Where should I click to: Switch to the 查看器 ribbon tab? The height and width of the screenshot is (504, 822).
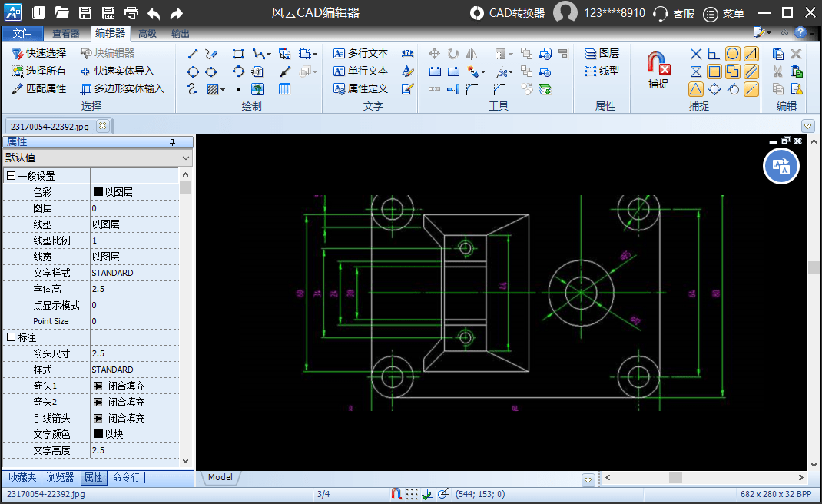[x=66, y=33]
